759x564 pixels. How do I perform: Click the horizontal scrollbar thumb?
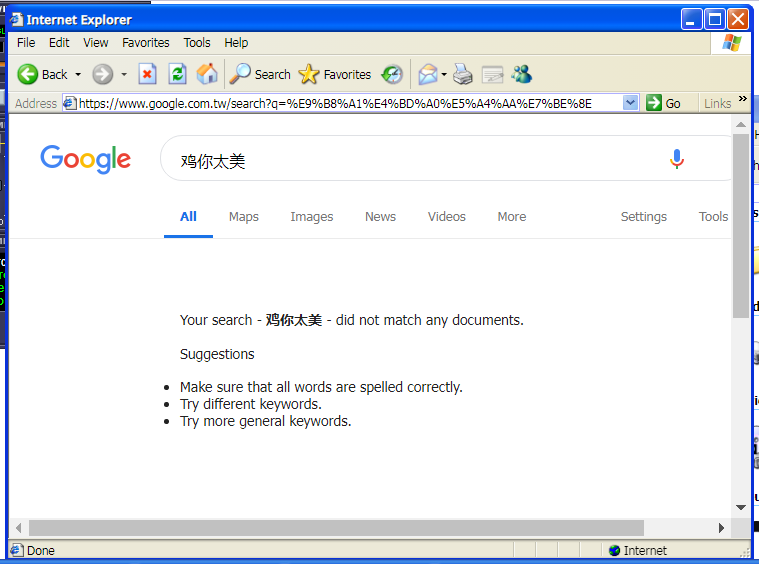336,528
